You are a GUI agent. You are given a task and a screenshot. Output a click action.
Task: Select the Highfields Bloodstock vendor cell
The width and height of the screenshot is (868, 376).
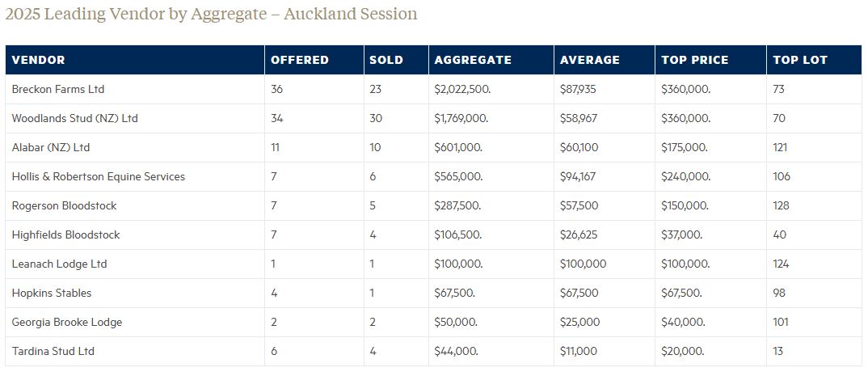(66, 234)
